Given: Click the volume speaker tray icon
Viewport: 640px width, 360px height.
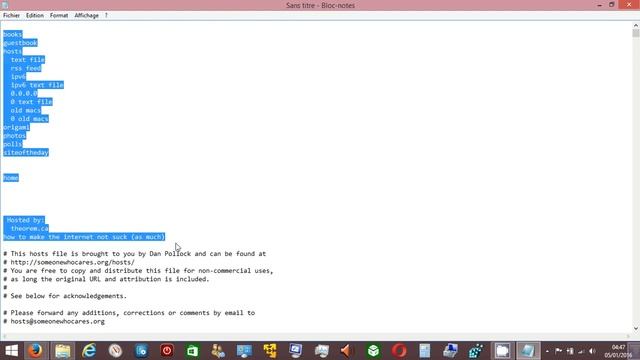Looking at the screenshot, I should [x=592, y=351].
